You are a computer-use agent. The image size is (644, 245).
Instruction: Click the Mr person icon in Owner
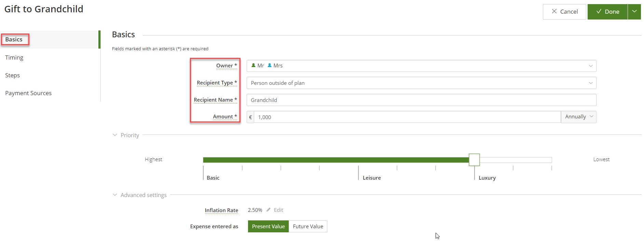point(254,65)
